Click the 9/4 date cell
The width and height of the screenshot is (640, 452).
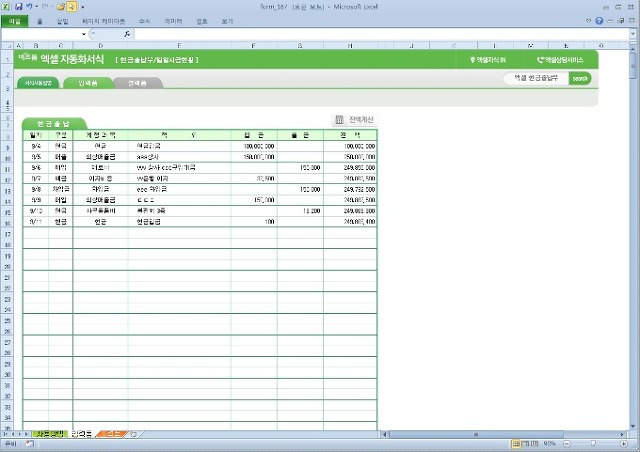(x=36, y=146)
